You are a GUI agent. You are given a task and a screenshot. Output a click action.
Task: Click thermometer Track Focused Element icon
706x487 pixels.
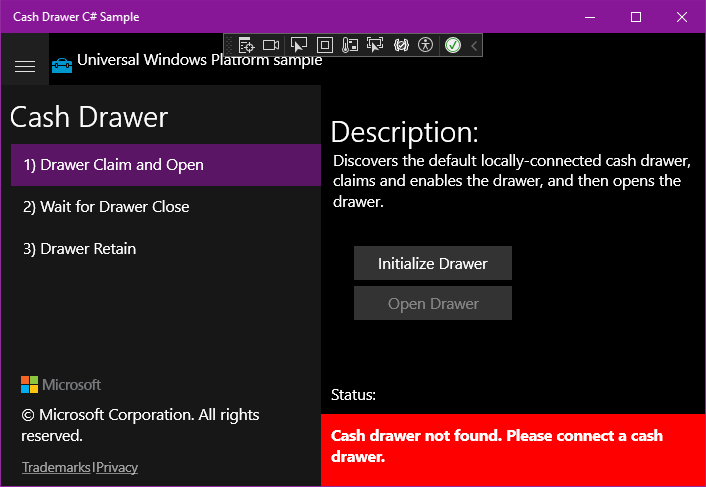click(350, 45)
